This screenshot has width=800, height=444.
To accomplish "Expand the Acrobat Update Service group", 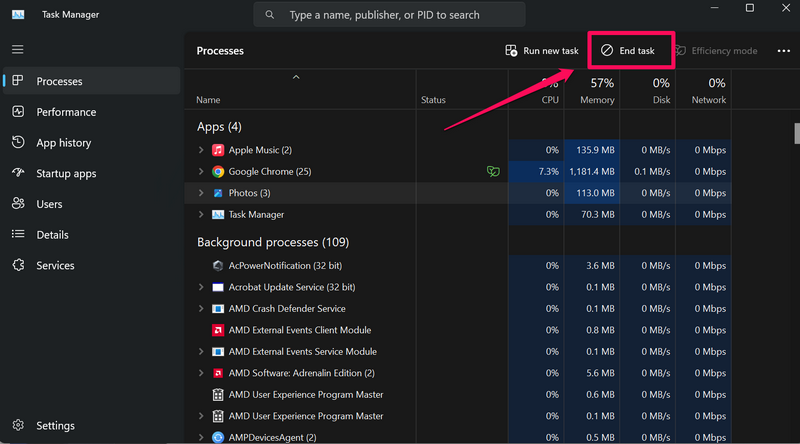I will (201, 287).
